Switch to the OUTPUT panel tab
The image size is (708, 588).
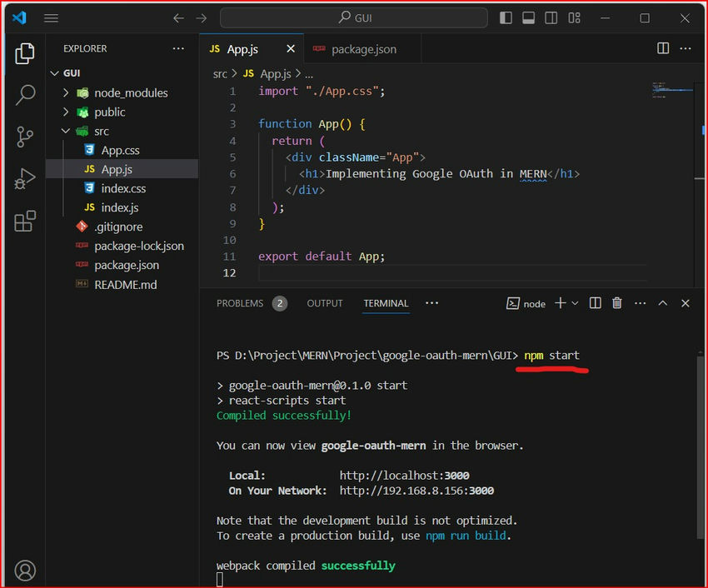click(325, 303)
